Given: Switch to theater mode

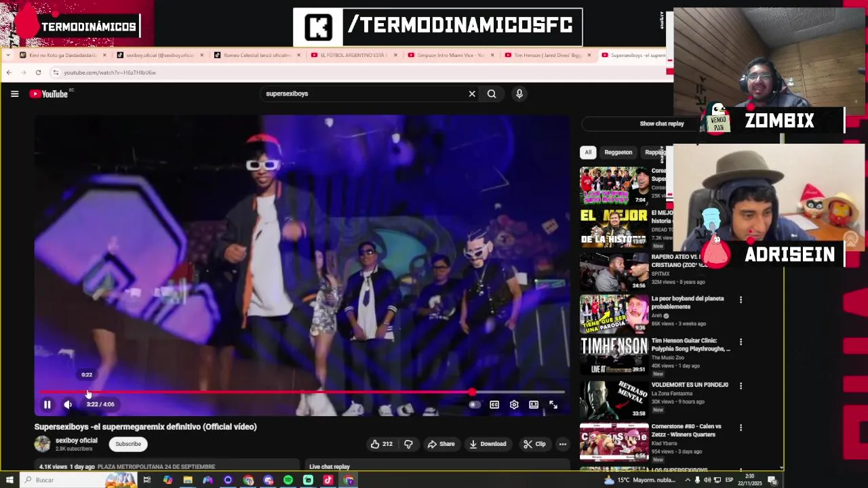Looking at the screenshot, I should [x=534, y=405].
